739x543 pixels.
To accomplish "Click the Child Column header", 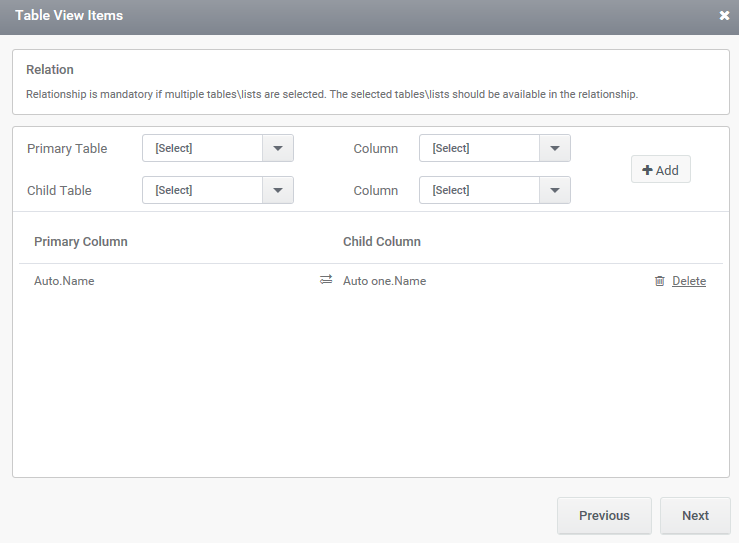I will point(382,242).
